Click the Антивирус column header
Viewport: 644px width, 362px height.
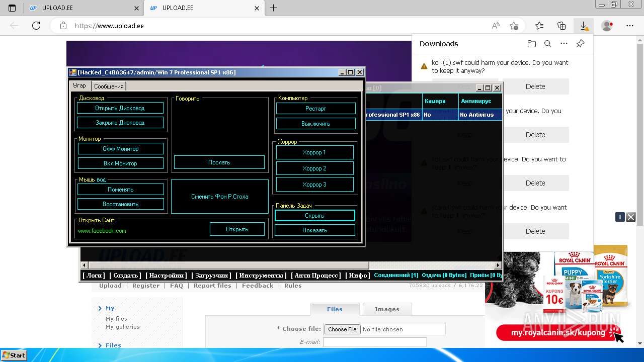tap(480, 101)
